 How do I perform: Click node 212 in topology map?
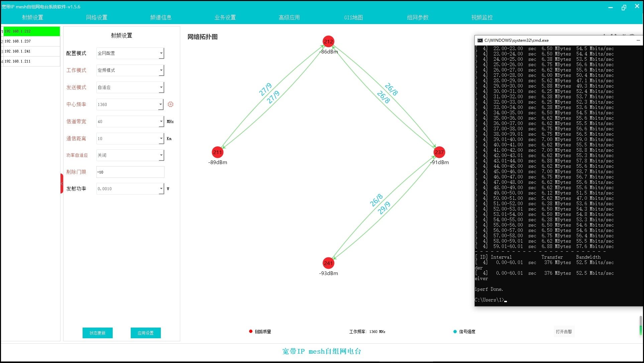(x=328, y=41)
